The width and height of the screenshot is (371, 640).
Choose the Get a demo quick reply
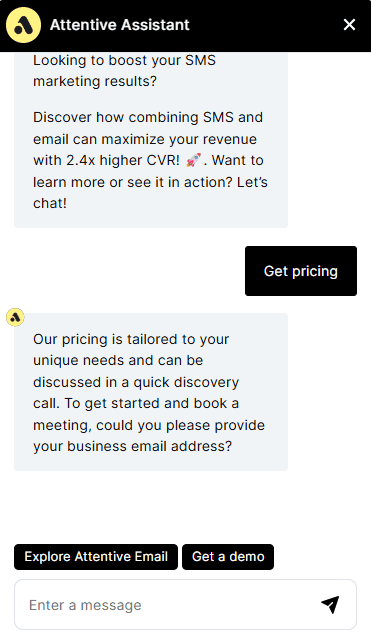228,557
